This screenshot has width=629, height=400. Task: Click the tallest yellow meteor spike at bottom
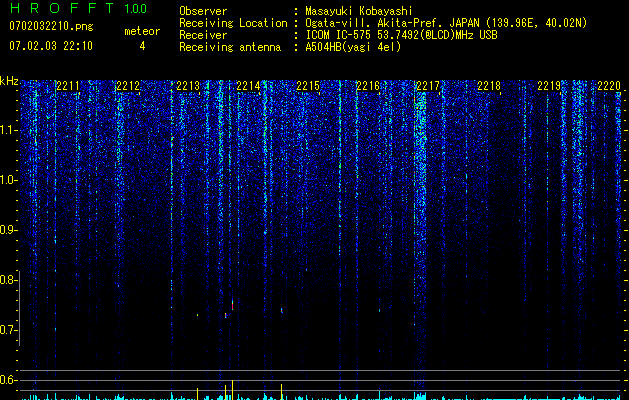tap(232, 389)
